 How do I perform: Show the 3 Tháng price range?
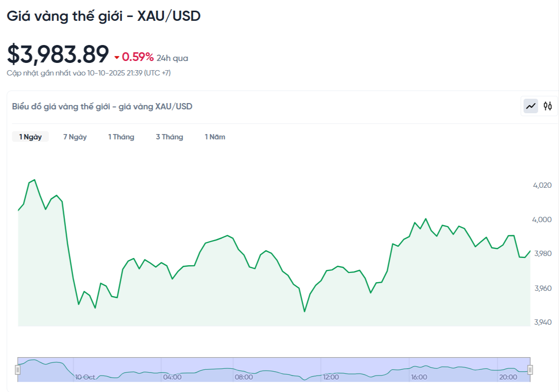click(169, 137)
